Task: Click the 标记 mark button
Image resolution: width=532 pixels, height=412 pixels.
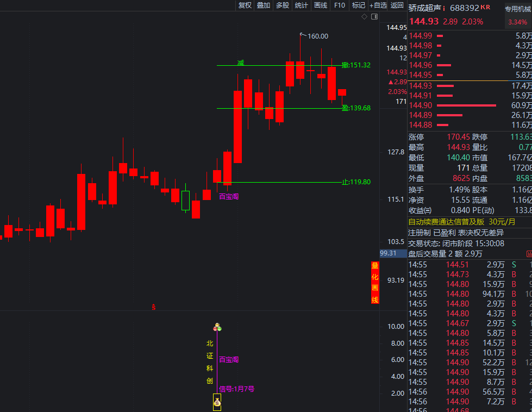Action: pyautogui.click(x=358, y=5)
